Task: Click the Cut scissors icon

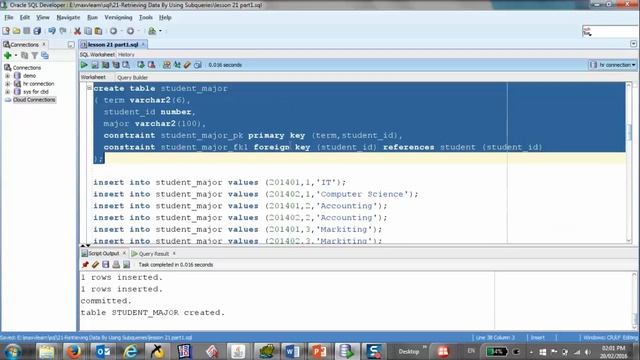Action: [77, 31]
